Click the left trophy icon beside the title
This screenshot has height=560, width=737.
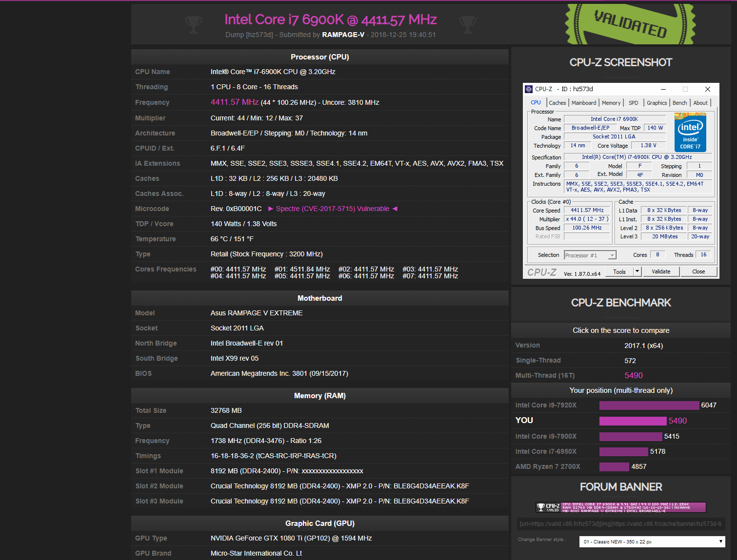tap(194, 24)
